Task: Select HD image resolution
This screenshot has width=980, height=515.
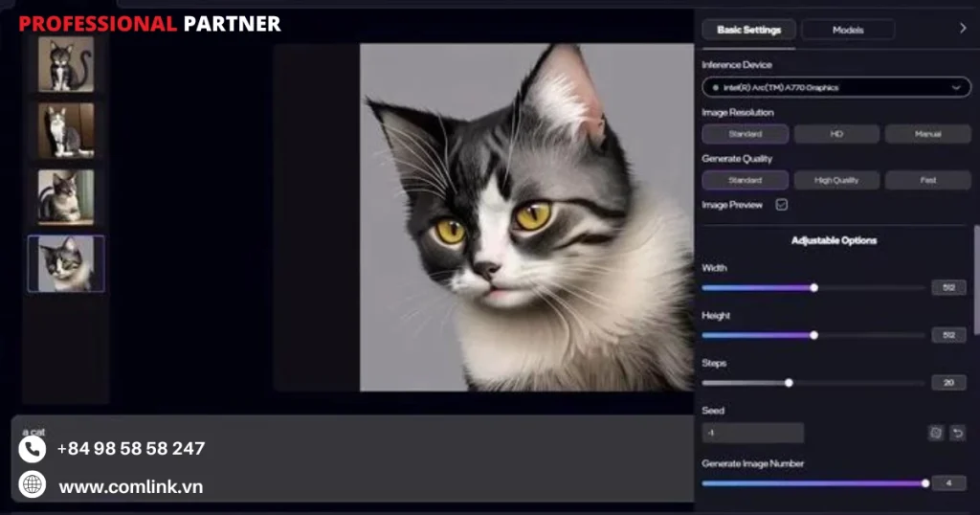Action: tap(835, 134)
